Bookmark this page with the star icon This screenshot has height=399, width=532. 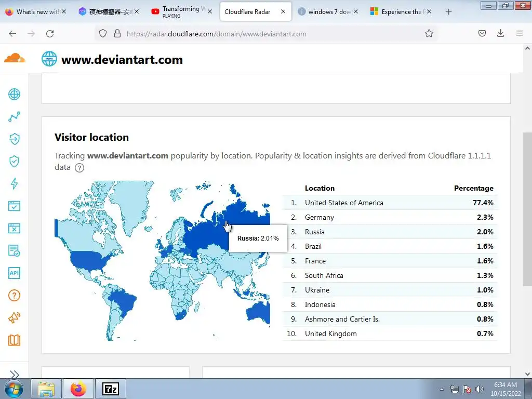[429, 33]
